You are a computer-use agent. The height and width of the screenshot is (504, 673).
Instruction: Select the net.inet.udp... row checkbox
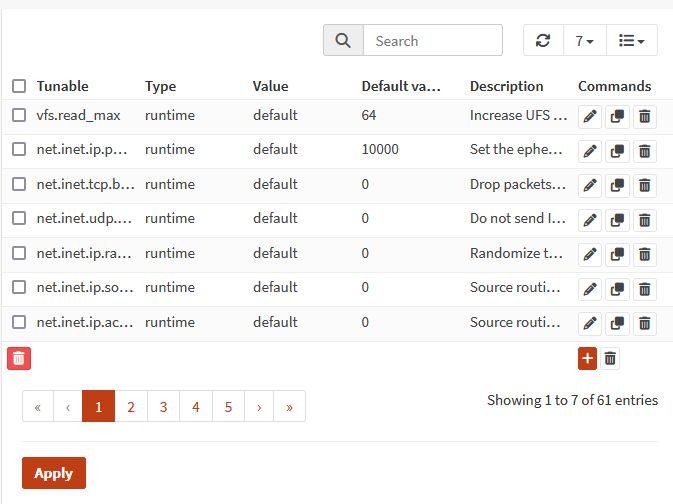coord(19,218)
